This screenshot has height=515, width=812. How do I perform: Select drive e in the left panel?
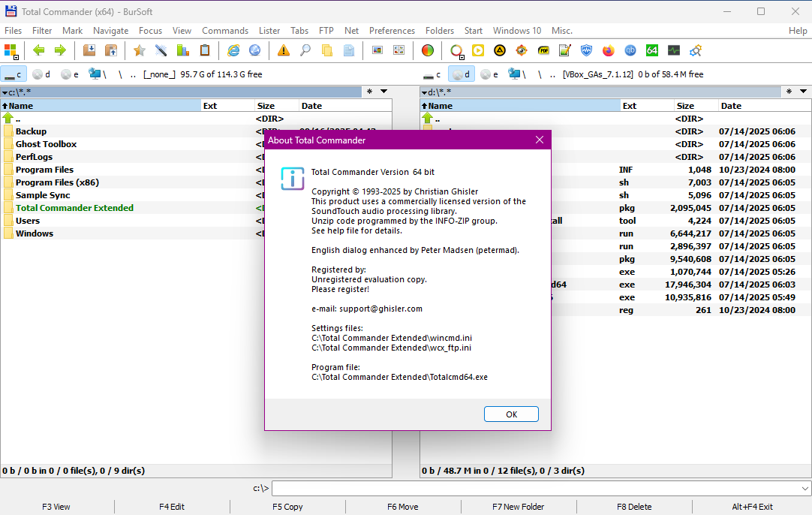coord(70,74)
